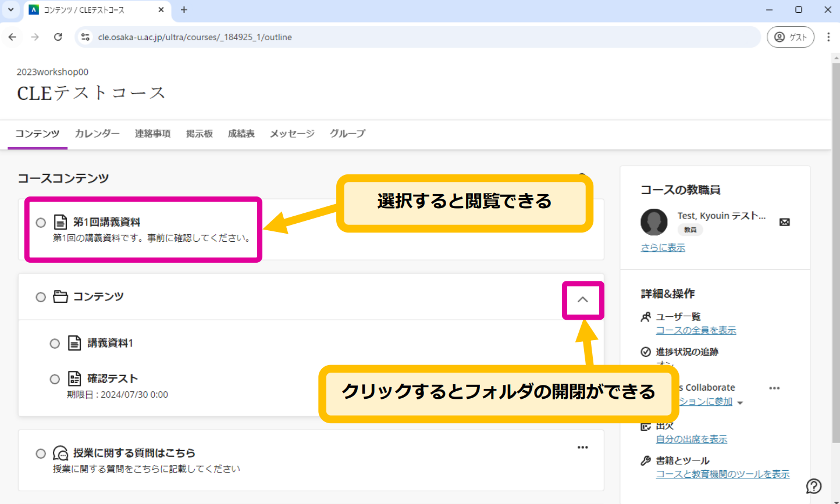Image resolution: width=840 pixels, height=504 pixels.
Task: Click the instructor avatar image
Action: click(x=654, y=222)
